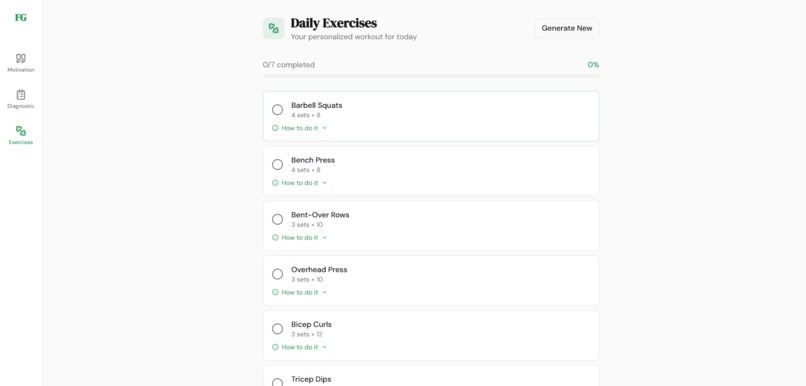Screen dimensions: 806x386
Task: Click the Bench Press title
Action: coord(313,160)
